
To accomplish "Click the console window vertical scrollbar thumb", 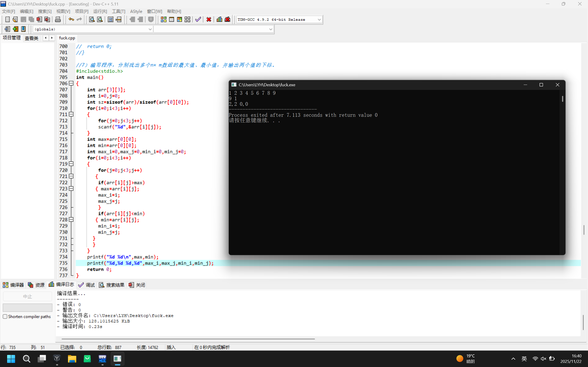I will (562, 99).
